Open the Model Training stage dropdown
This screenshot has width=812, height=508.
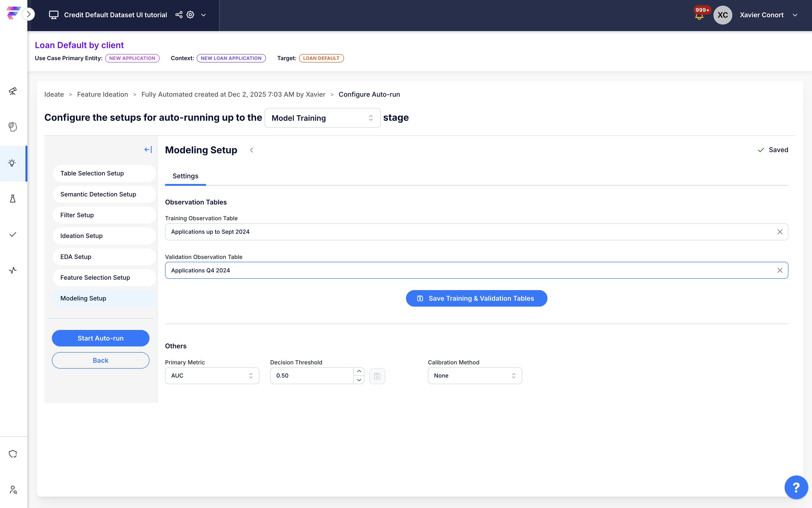[322, 118]
